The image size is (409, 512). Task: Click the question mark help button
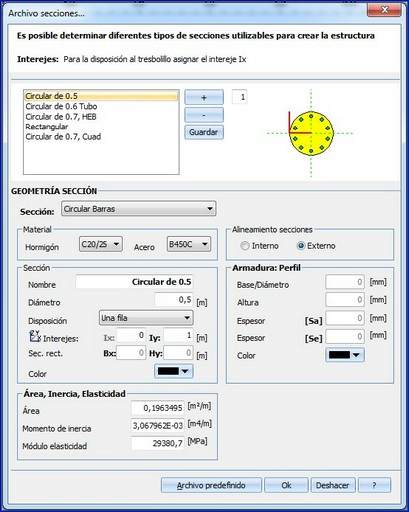tap(374, 485)
